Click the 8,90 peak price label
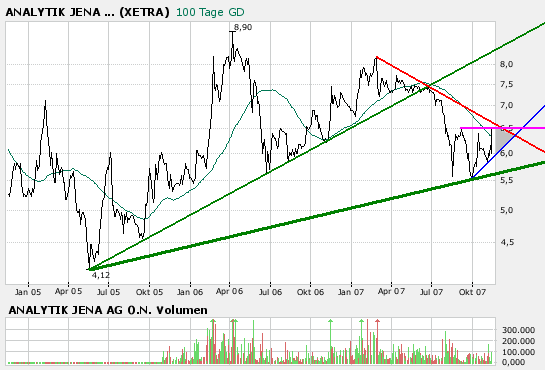The width and height of the screenshot is (545, 370). (x=243, y=27)
